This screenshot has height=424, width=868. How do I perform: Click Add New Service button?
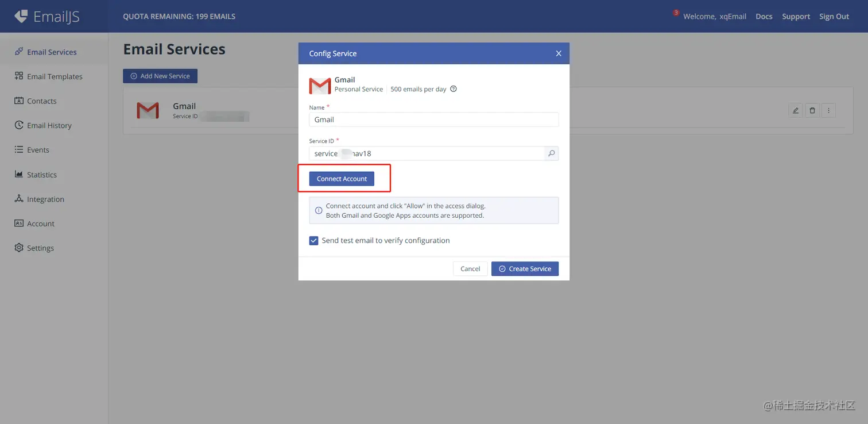coord(160,76)
